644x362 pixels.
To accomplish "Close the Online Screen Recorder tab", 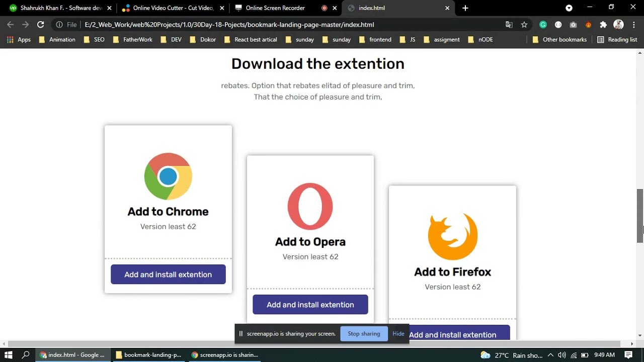I will tap(335, 8).
